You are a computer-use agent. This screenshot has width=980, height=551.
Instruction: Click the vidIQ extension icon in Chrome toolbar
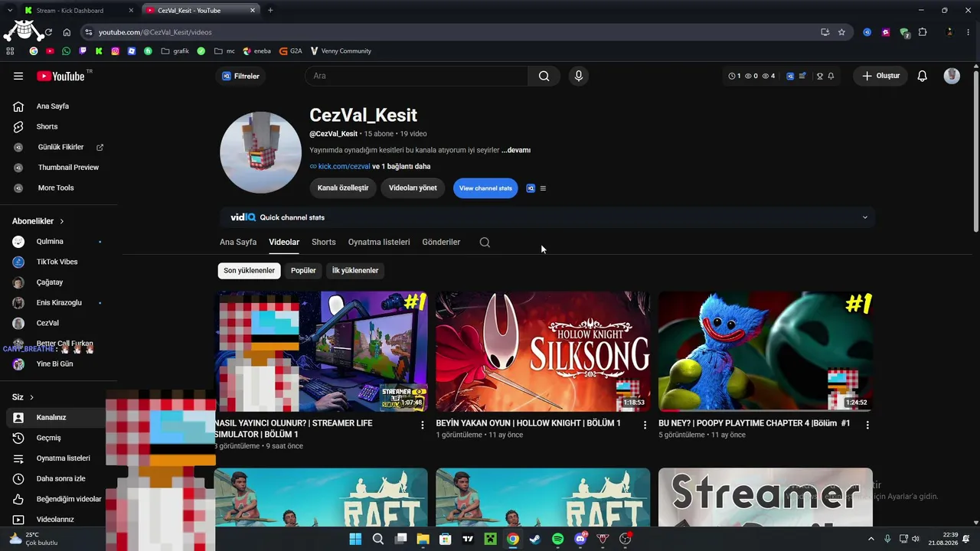pos(867,32)
